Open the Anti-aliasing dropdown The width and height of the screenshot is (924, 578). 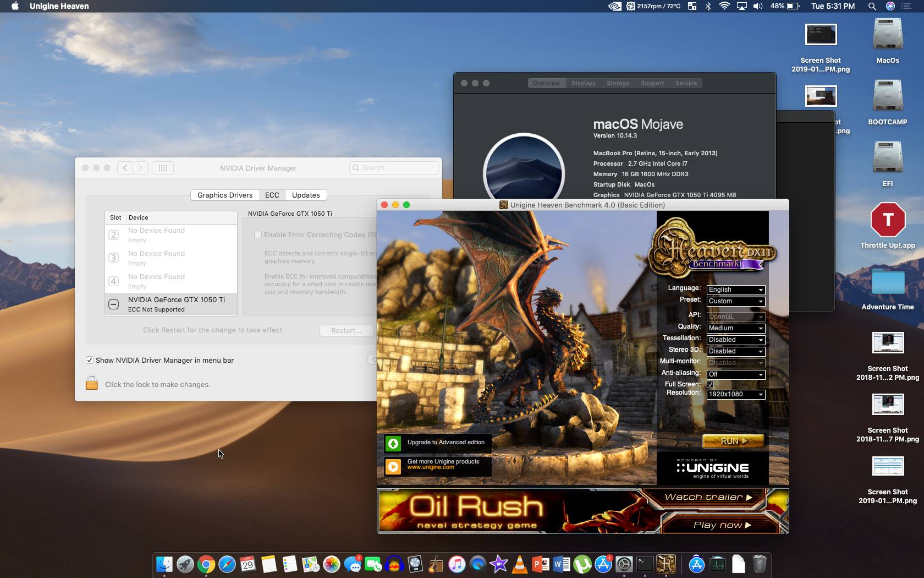735,374
